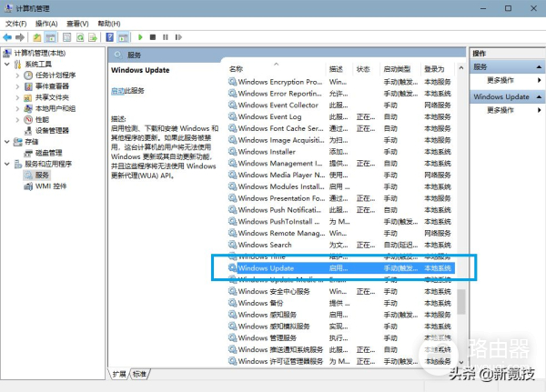Expand the 本地用户和组 node arrow
The width and height of the screenshot is (546, 392).
pyautogui.click(x=17, y=108)
